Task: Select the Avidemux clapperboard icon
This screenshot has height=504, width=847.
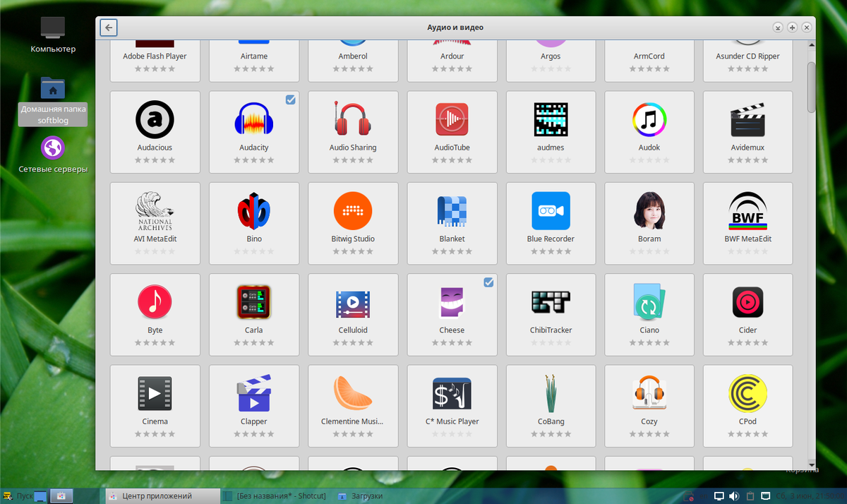Action: tap(748, 121)
